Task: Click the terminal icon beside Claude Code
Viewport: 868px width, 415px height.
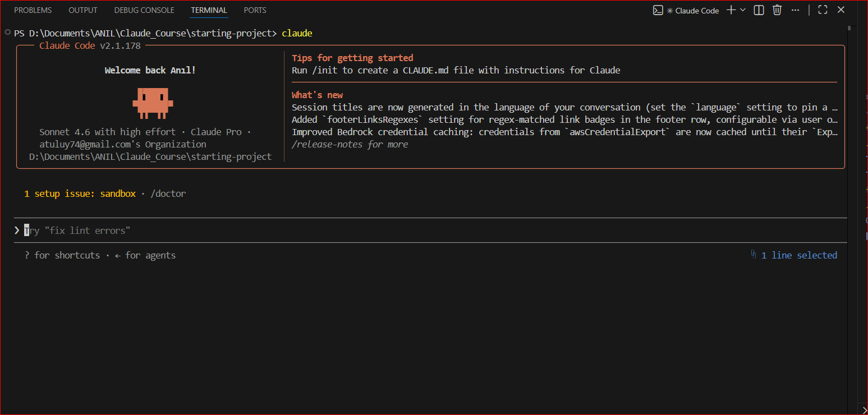Action: tap(658, 10)
